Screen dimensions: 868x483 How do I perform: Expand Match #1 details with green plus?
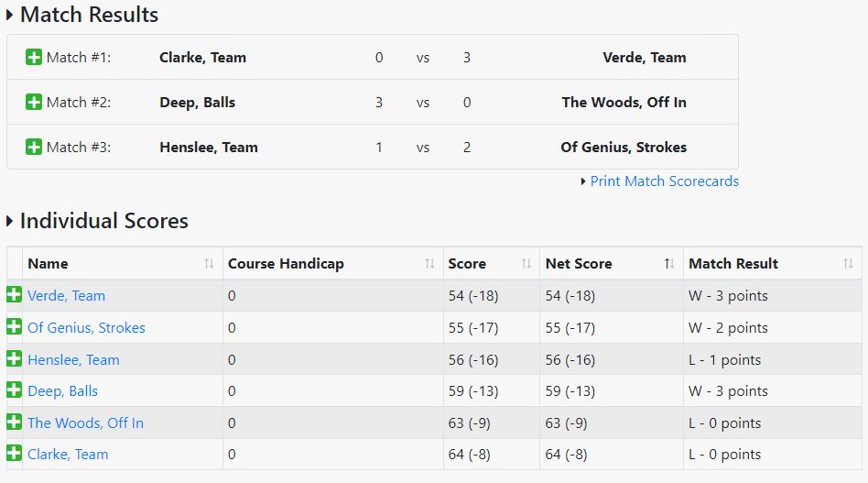pos(34,58)
